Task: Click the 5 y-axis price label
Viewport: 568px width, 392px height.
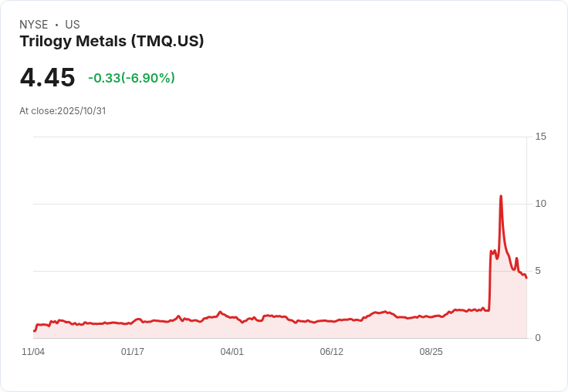Action: pos(538,271)
